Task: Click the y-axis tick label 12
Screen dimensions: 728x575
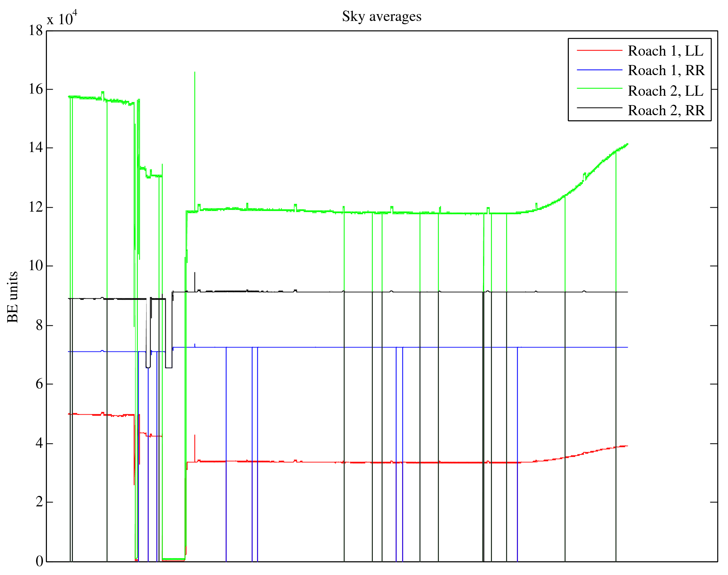Action: tap(36, 207)
